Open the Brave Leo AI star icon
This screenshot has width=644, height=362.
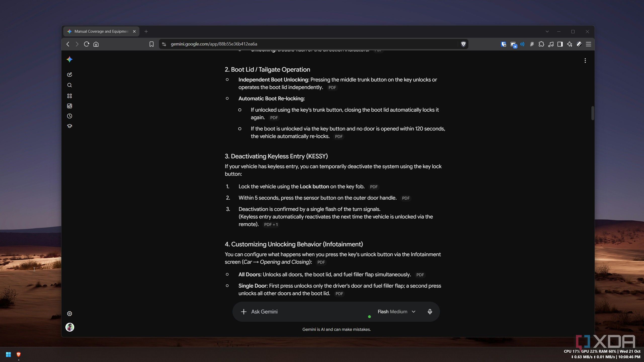pyautogui.click(x=570, y=44)
